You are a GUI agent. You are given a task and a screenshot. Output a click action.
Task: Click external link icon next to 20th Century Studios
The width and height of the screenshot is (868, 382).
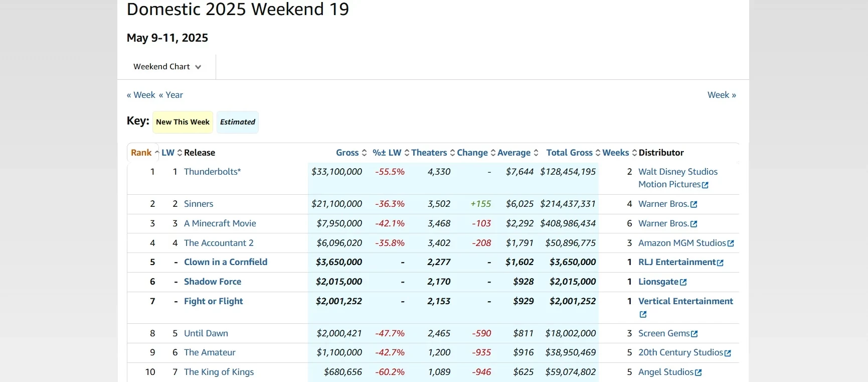(728, 353)
